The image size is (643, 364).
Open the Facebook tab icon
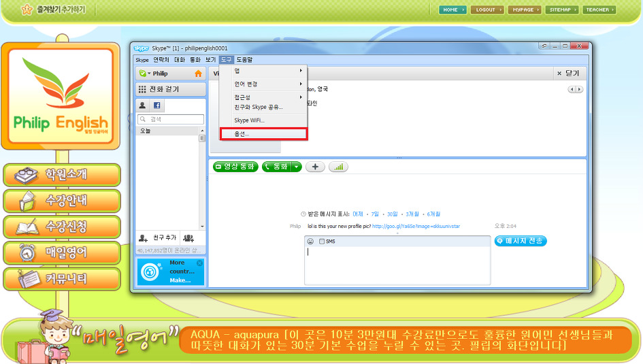pos(157,105)
